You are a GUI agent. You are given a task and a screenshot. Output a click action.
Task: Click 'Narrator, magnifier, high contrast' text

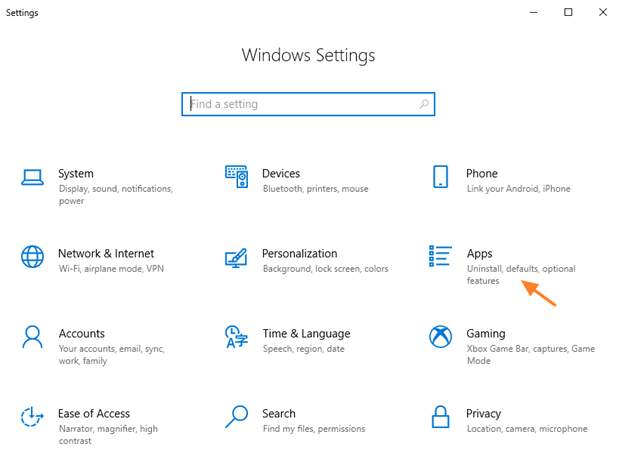108,435
